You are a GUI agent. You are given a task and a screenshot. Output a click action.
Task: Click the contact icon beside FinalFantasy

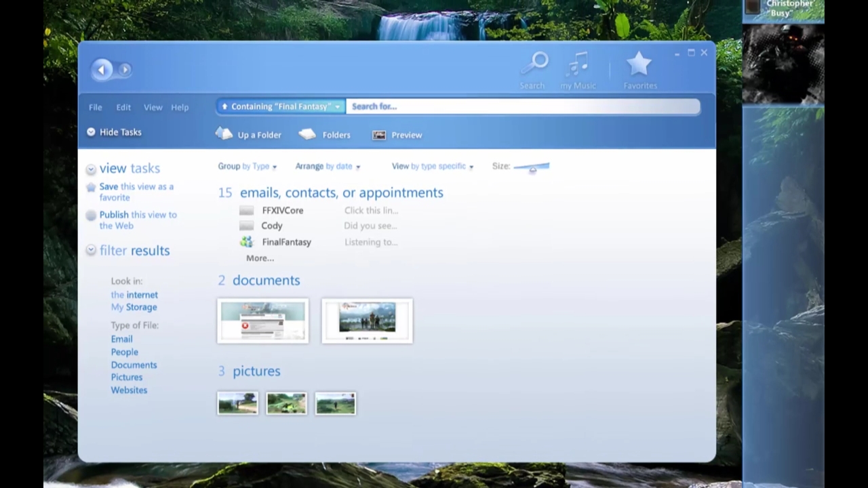[247, 242]
